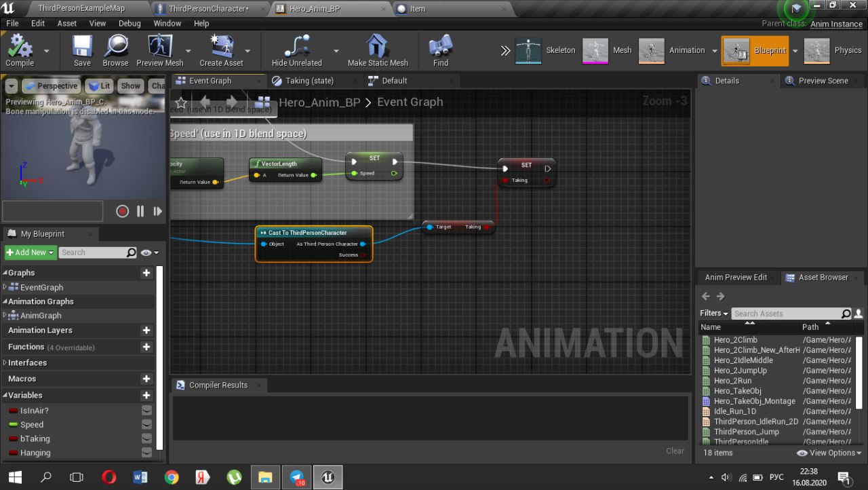
Task: Click search magnifier in My Blueprint
Action: tap(131, 252)
